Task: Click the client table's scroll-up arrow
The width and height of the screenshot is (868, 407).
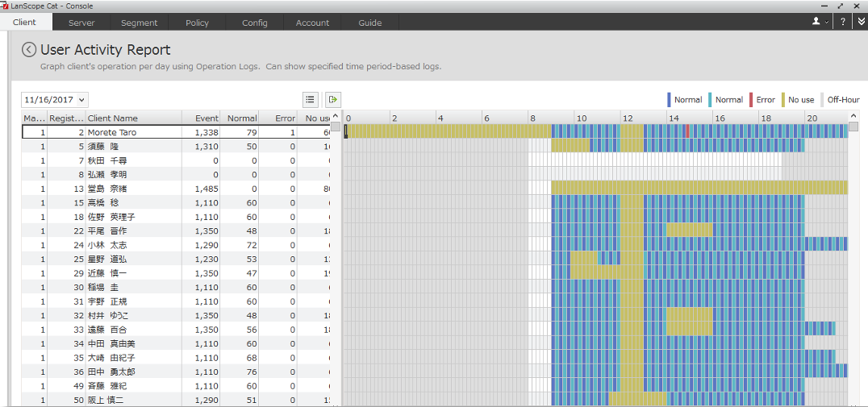Action: pos(336,118)
